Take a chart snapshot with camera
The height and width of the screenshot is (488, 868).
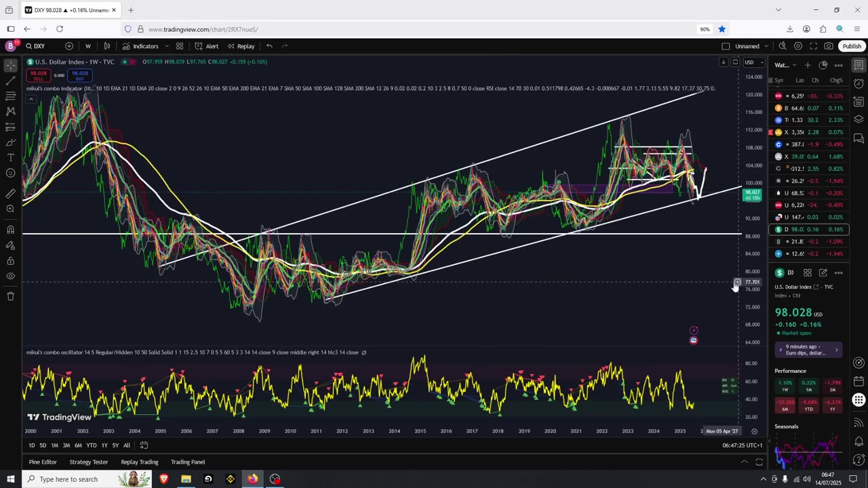829,46
